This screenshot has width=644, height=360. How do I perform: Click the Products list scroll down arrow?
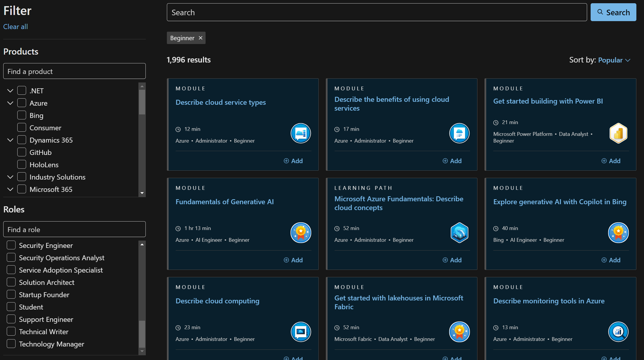pos(142,193)
